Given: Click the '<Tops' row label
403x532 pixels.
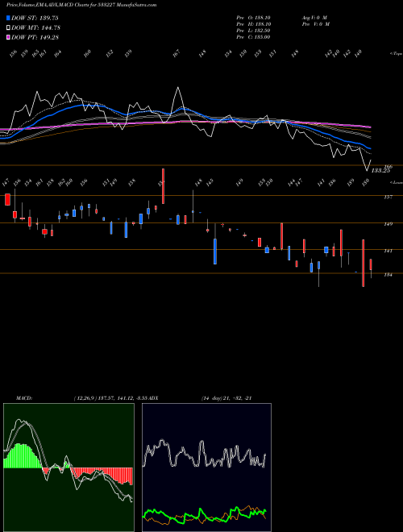Looking at the screenshot, I should [x=396, y=54].
